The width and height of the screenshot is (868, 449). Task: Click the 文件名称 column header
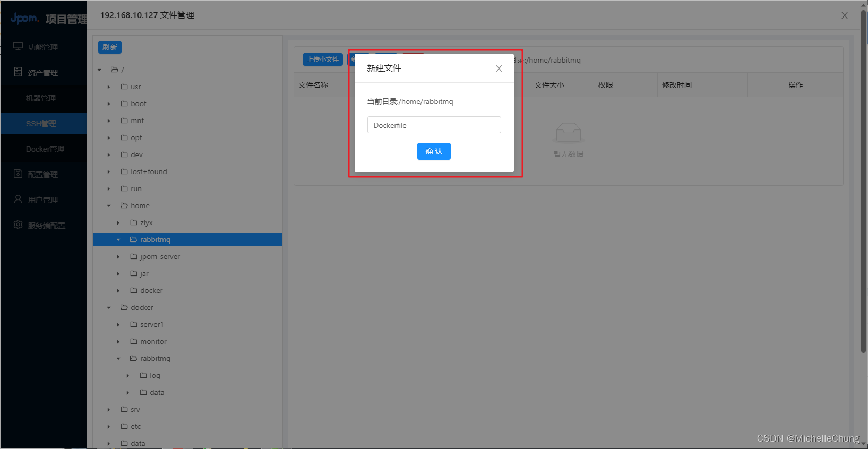coord(313,85)
